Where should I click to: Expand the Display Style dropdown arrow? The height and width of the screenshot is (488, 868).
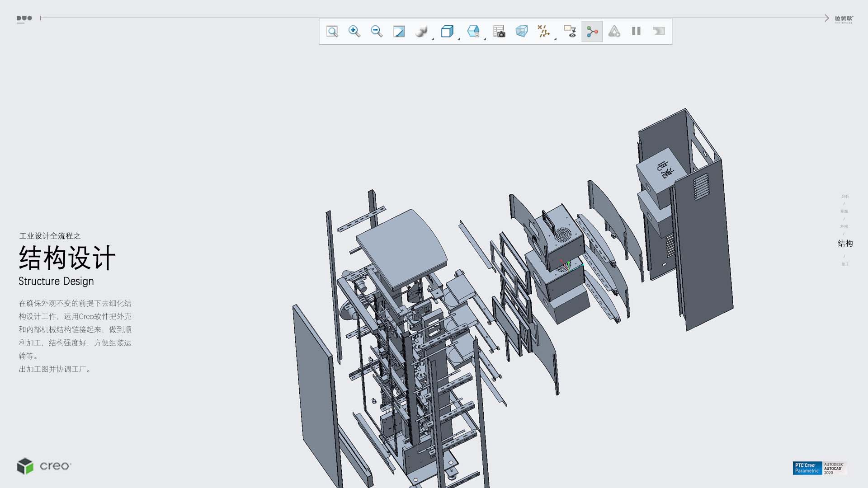coord(433,39)
